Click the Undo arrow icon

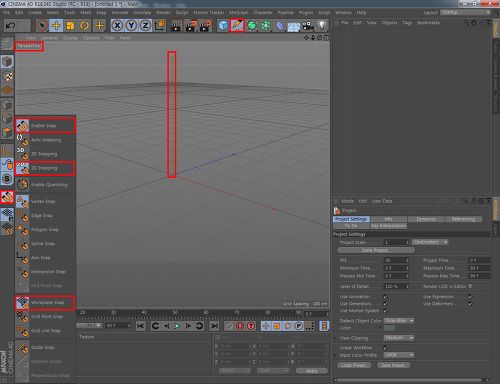pyautogui.click(x=11, y=25)
